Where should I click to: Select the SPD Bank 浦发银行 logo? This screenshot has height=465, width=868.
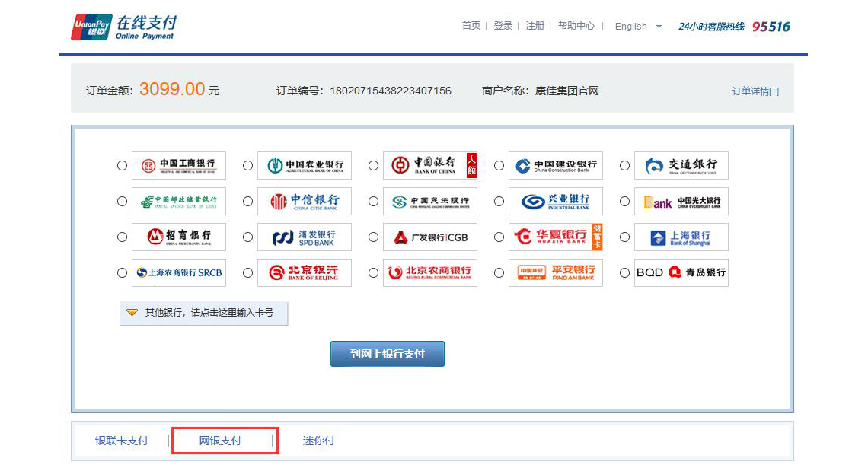[x=305, y=237]
